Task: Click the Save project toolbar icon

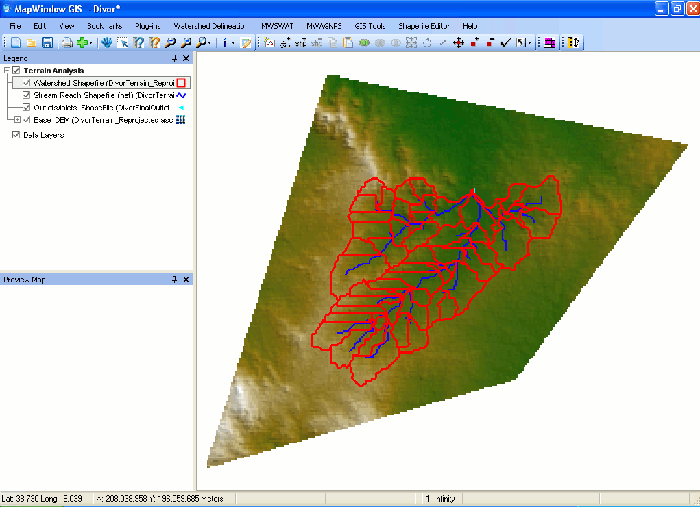Action: (x=47, y=43)
